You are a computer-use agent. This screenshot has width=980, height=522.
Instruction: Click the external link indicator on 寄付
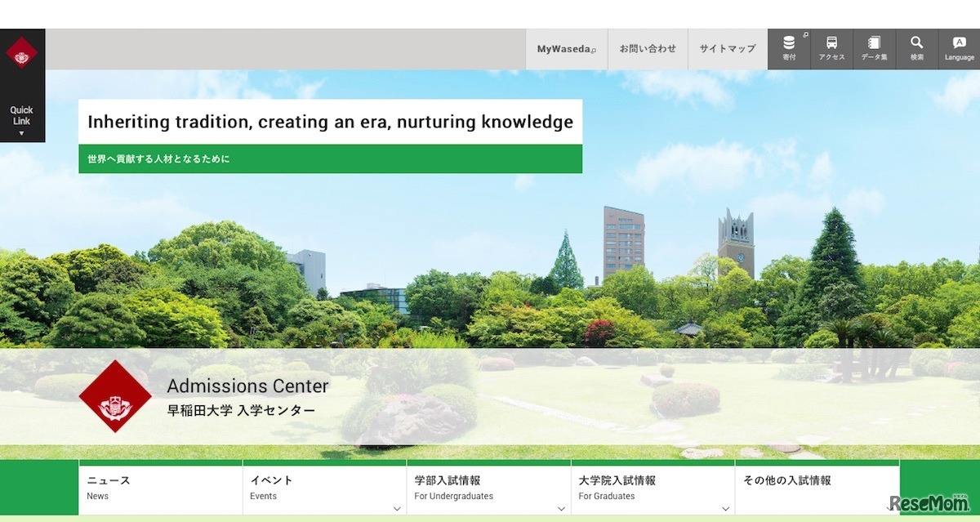tap(805, 35)
